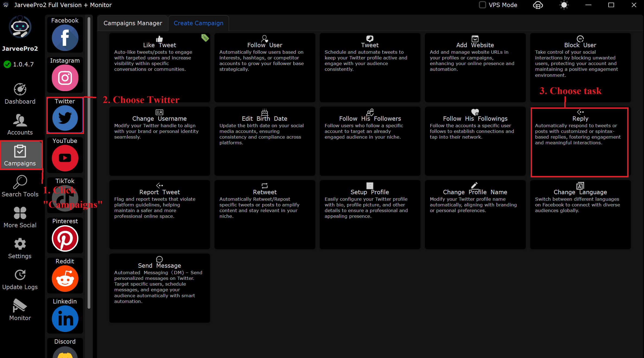Choose the Report Tweet task card
Viewport: 644px width, 358px height.
[x=159, y=215]
